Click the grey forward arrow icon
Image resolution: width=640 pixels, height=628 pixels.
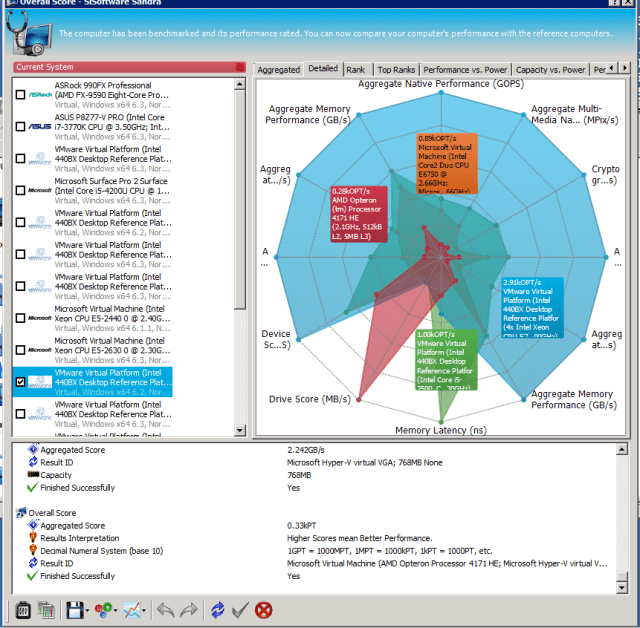pyautogui.click(x=189, y=610)
